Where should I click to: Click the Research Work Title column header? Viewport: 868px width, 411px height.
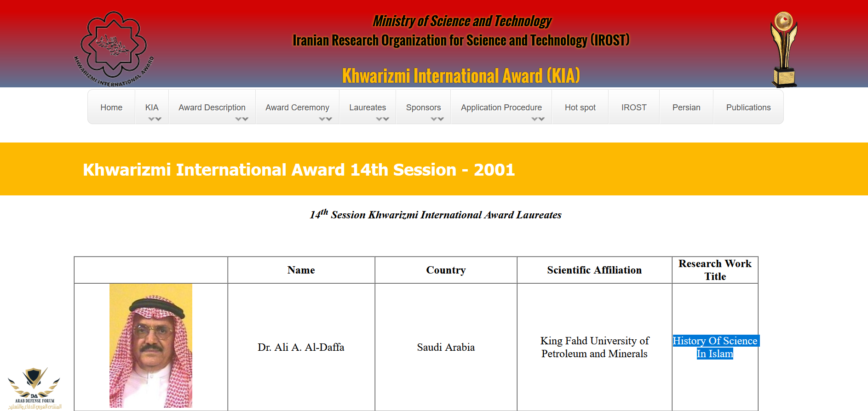click(x=715, y=270)
